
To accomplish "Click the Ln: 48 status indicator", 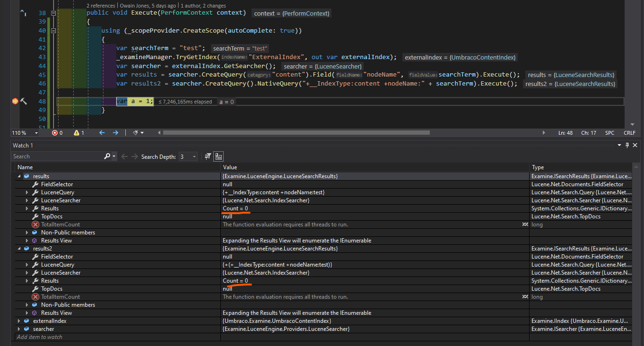I will pyautogui.click(x=566, y=133).
